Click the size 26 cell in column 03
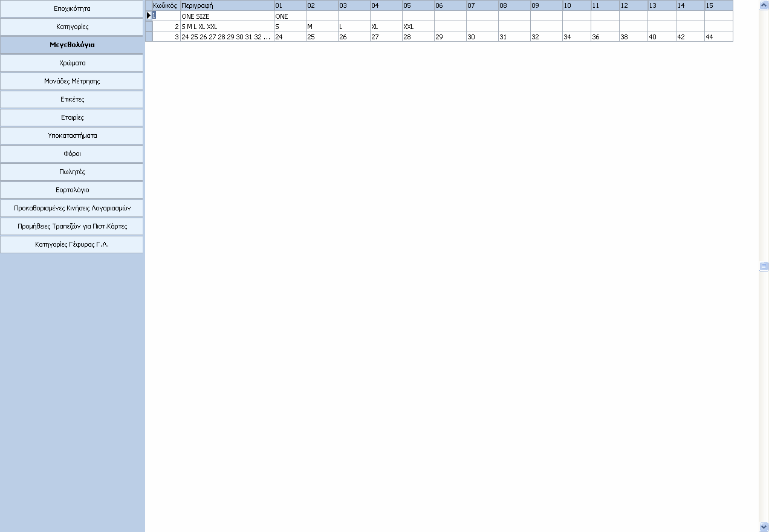 [x=354, y=37]
